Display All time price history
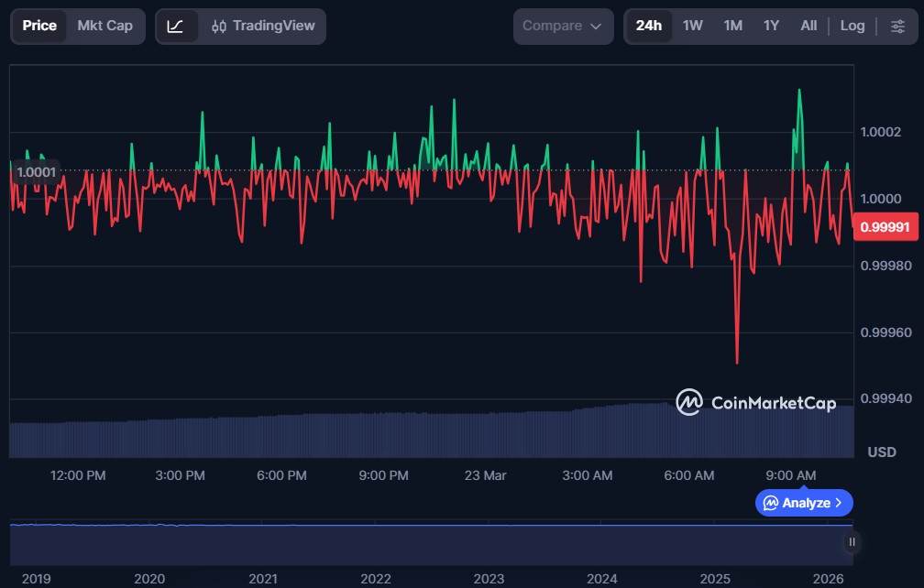The height and width of the screenshot is (588, 924). pos(808,27)
